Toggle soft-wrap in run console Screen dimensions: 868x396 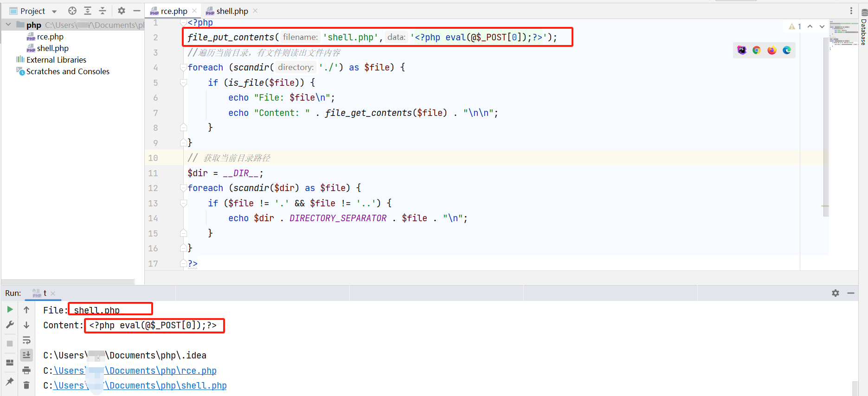[26, 340]
